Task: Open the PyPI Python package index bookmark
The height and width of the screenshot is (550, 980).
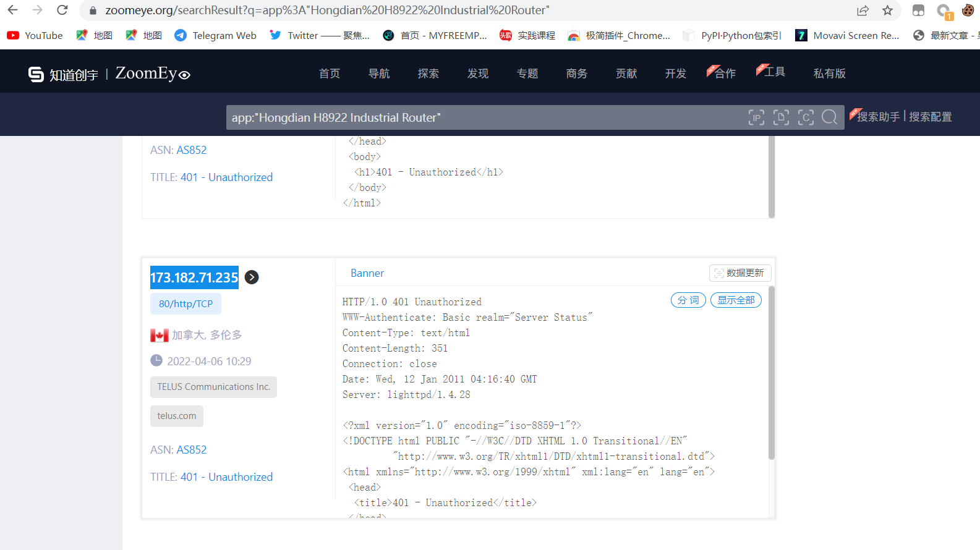Action: [732, 35]
